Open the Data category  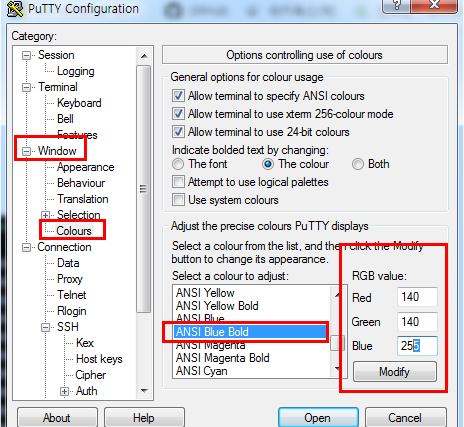(x=68, y=263)
